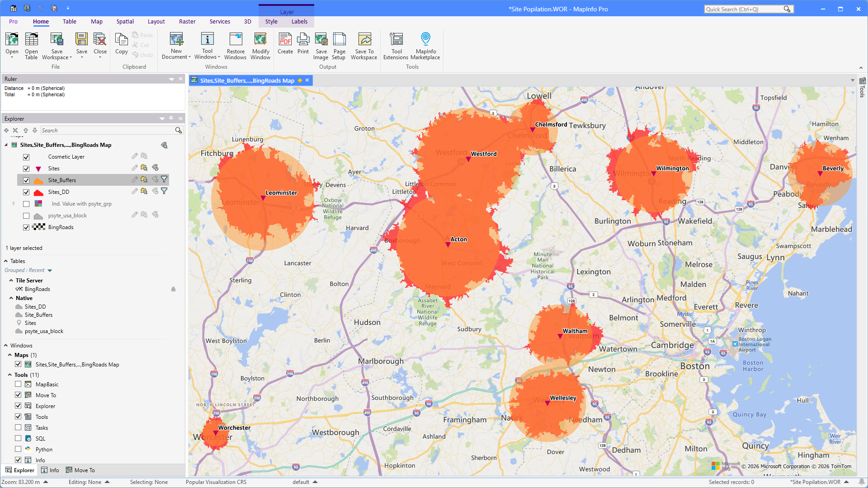Enable the MapBasic tool window checkbox
Image resolution: width=868 pixels, height=488 pixels.
18,384
